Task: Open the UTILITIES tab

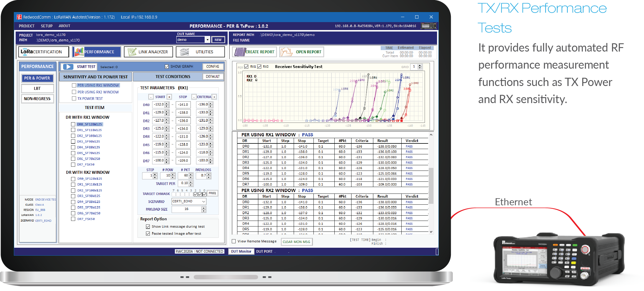Action: (200, 52)
